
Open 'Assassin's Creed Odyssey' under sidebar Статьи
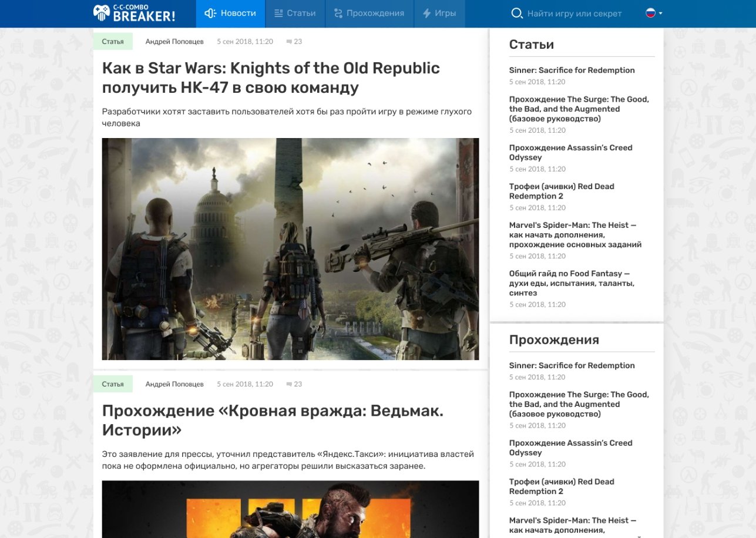pyautogui.click(x=571, y=153)
